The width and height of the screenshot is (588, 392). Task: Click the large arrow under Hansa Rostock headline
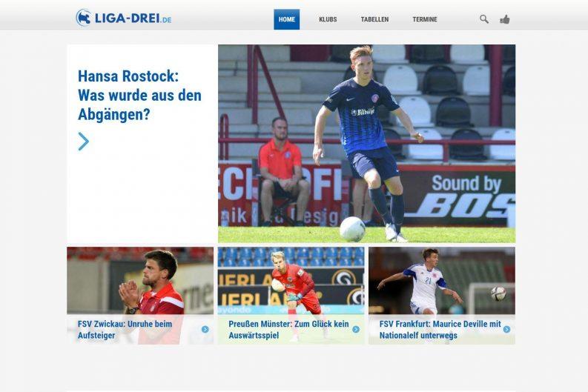[84, 142]
